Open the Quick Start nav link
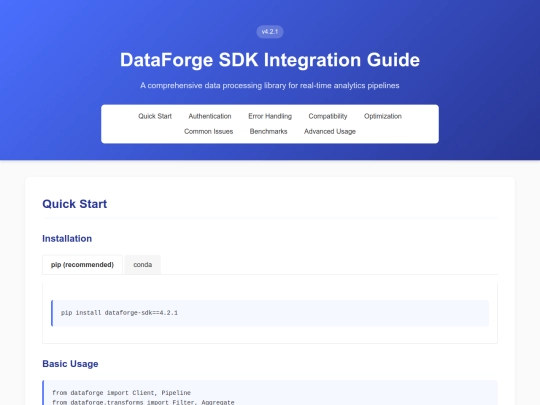 (x=155, y=116)
